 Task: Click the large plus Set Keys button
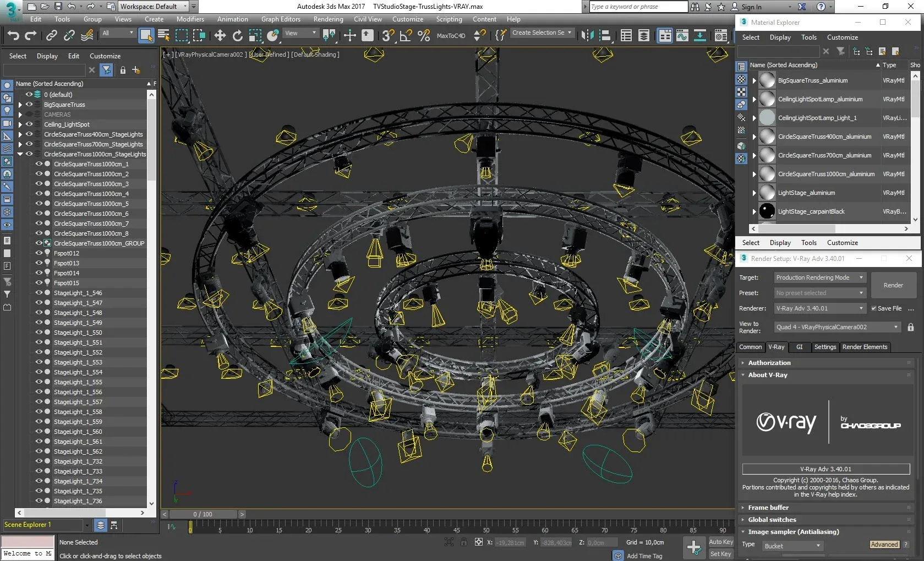tap(694, 547)
